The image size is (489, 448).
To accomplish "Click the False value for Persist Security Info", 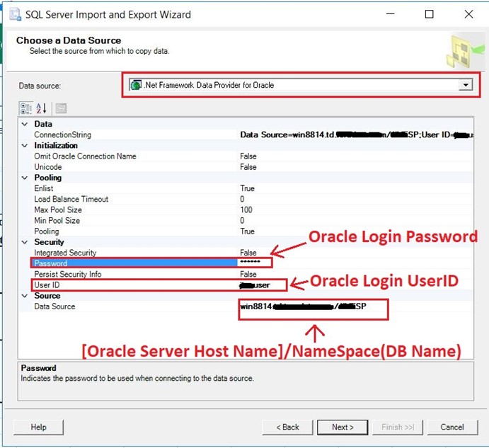I will (248, 274).
